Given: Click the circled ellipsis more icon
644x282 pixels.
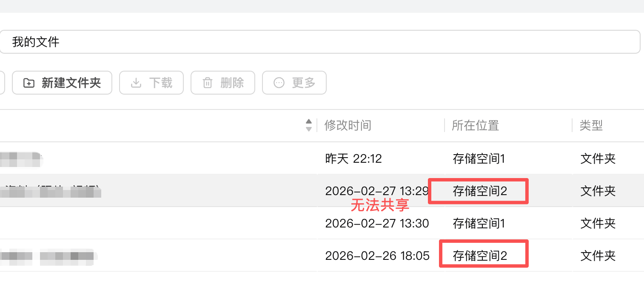Looking at the screenshot, I should [x=279, y=83].
